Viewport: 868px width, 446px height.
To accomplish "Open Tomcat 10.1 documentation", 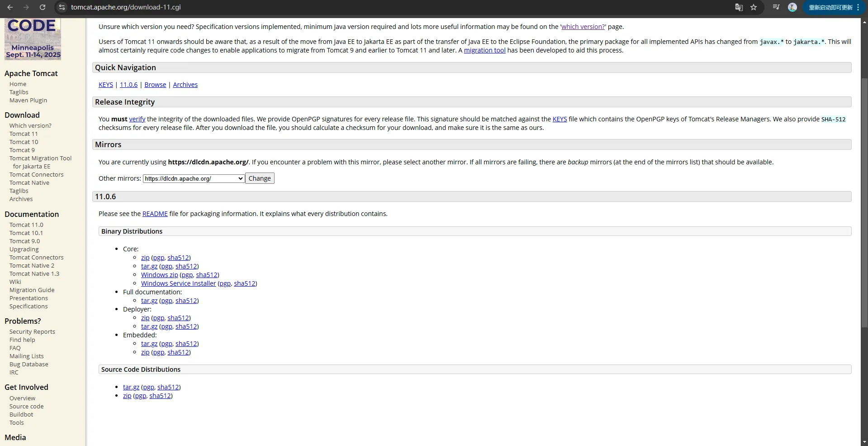I will (x=26, y=233).
